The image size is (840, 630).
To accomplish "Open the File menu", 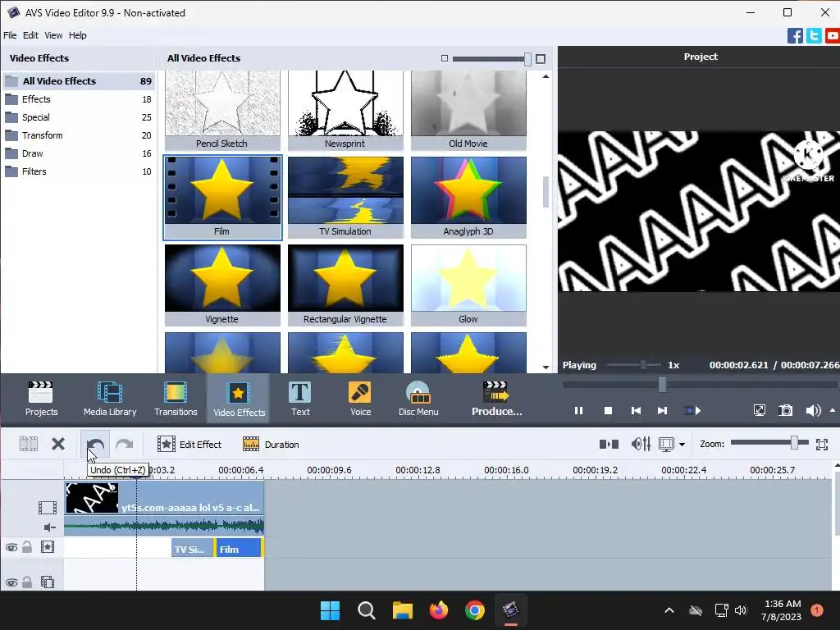I will click(10, 35).
